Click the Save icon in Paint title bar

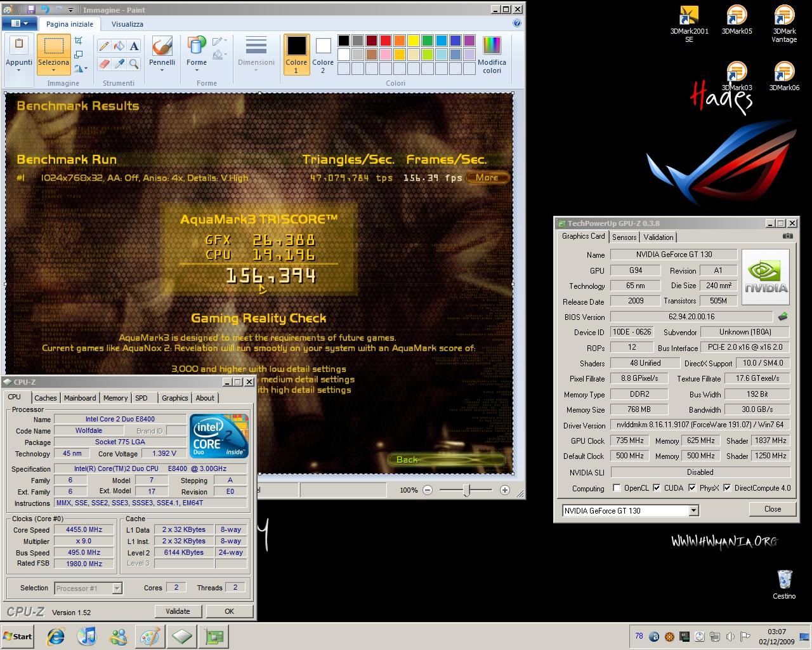pyautogui.click(x=31, y=10)
